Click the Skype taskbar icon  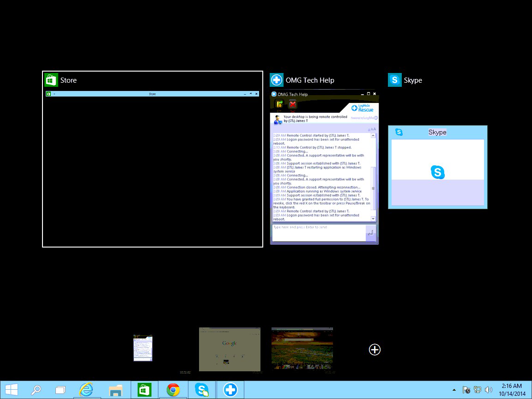click(x=202, y=390)
